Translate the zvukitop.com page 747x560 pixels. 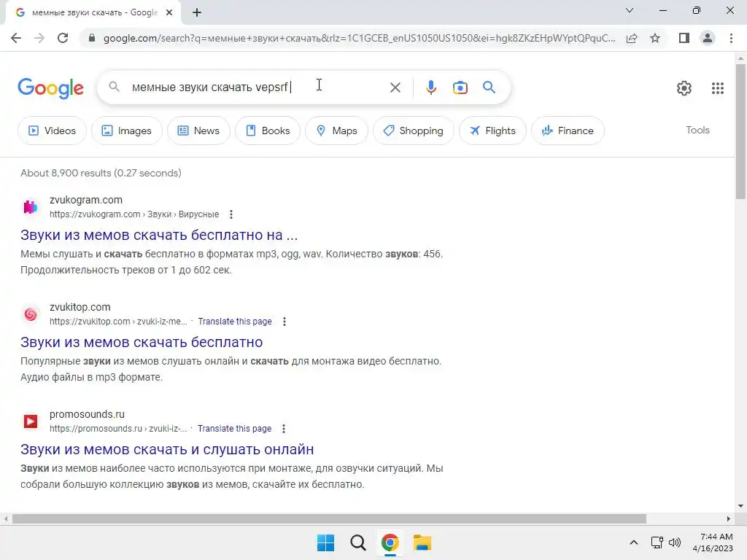[x=235, y=322]
